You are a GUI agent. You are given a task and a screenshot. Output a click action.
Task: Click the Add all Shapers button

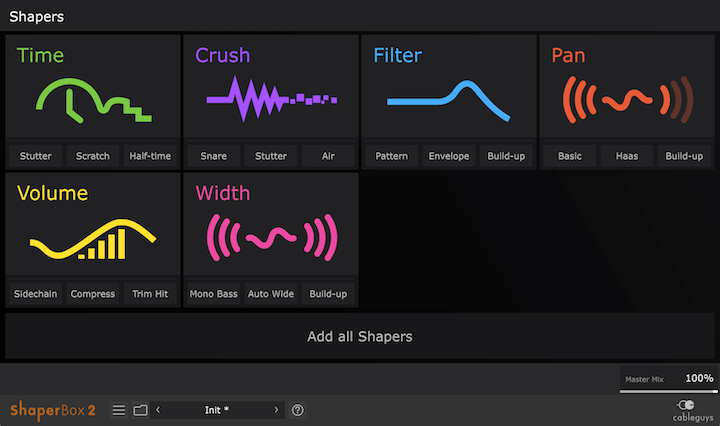tap(360, 336)
